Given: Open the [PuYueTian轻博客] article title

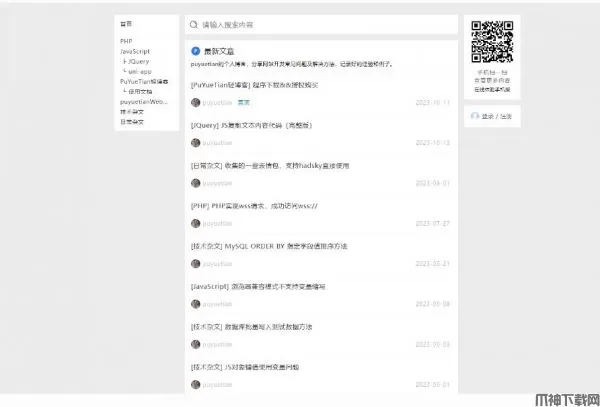Looking at the screenshot, I should (x=254, y=85).
